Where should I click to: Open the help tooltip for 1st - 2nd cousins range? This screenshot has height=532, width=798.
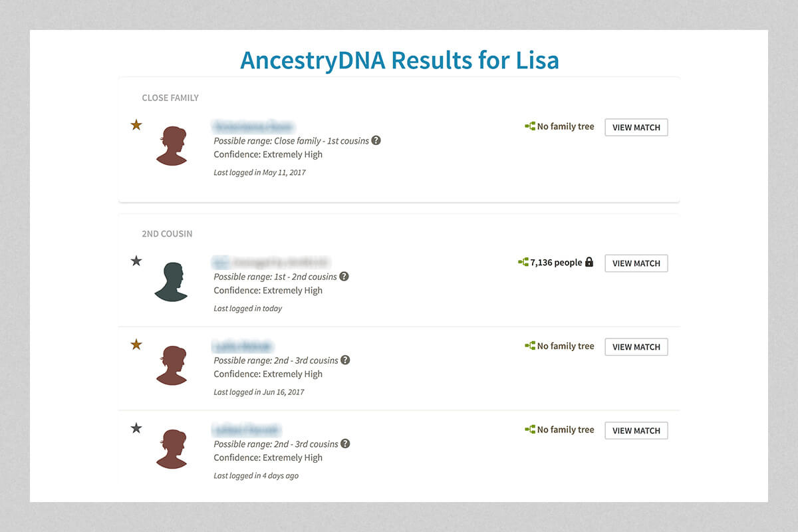344,276
